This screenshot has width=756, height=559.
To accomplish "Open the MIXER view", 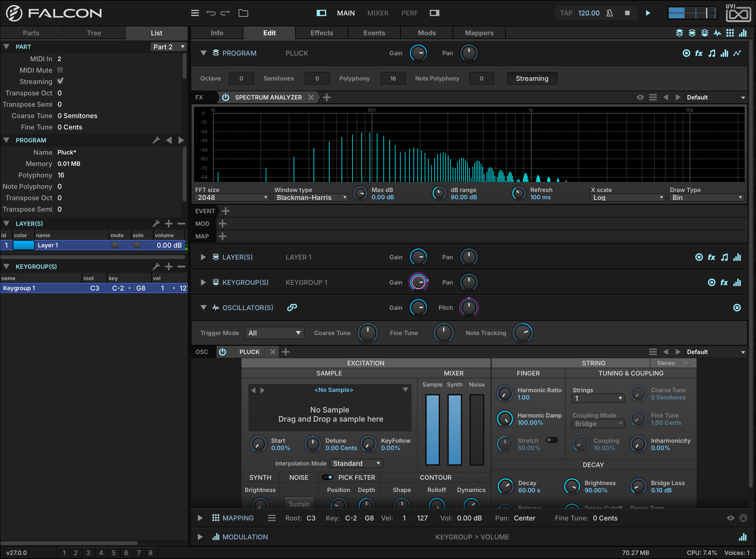I will 378,13.
